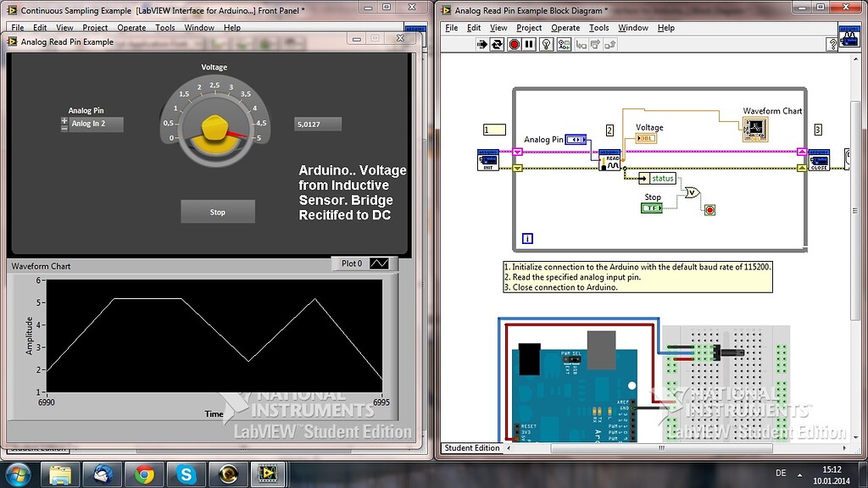
Task: Open the Analog Pin selector showing Anlog In 2
Action: point(96,124)
